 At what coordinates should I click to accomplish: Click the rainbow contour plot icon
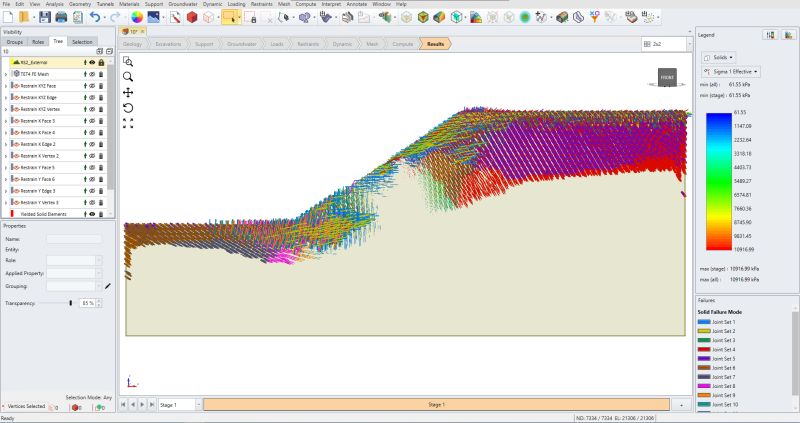point(476,17)
